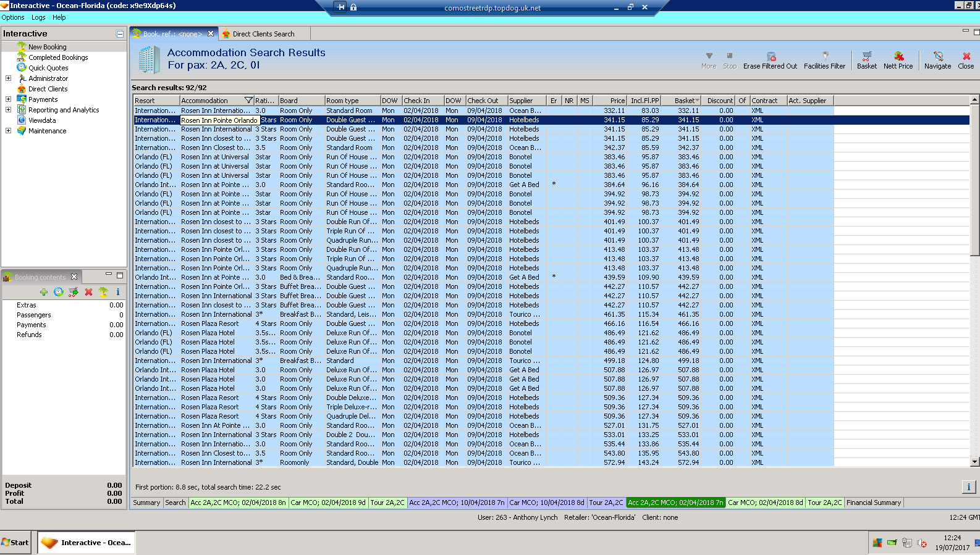This screenshot has height=555, width=980.
Task: Minimize the Booking contents panel
Action: coord(109,275)
